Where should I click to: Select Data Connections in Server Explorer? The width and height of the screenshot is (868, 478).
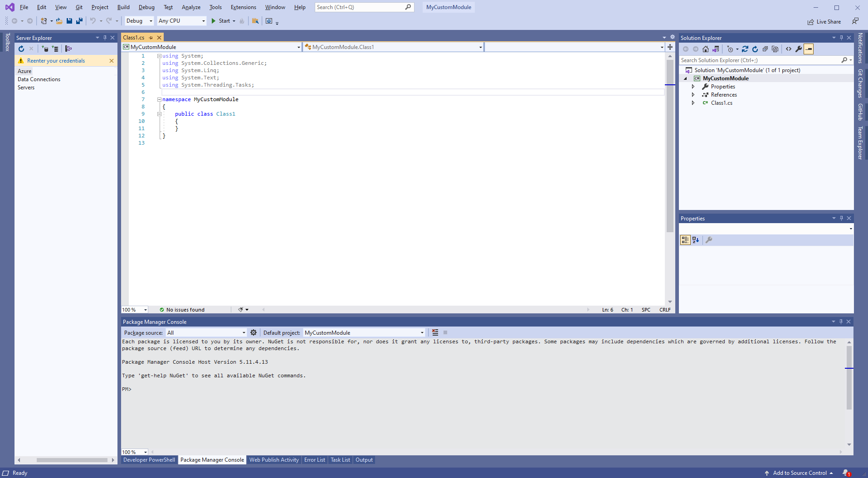39,79
